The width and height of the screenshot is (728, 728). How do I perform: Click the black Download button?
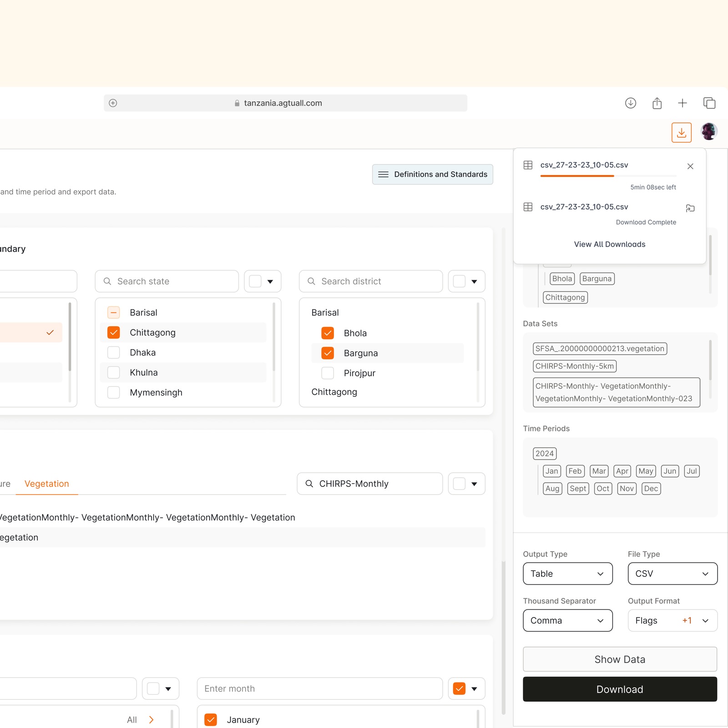[620, 689]
